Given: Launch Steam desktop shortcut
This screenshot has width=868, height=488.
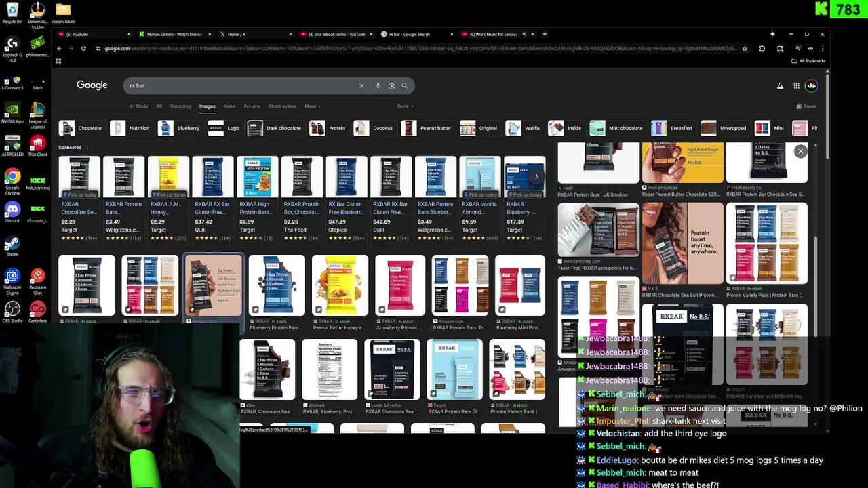Looking at the screenshot, I should pos(12,245).
